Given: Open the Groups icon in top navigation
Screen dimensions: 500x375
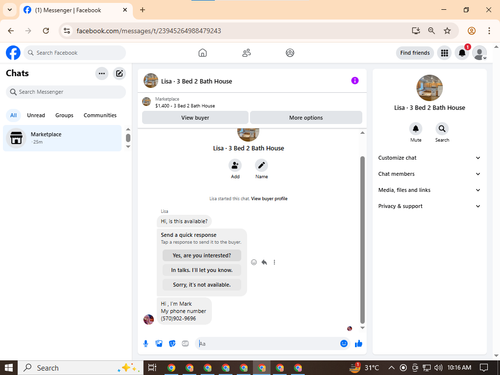Looking at the screenshot, I should [x=290, y=53].
